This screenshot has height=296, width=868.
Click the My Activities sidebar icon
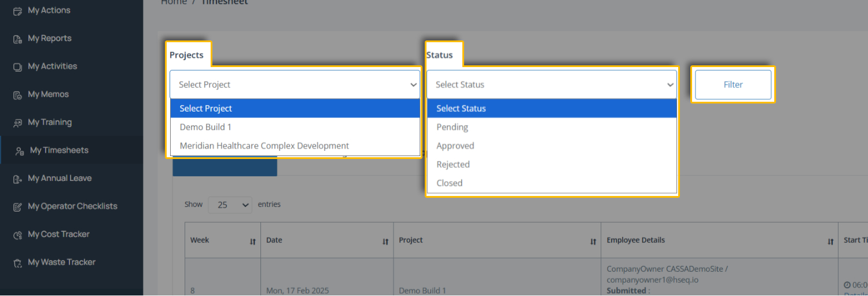point(18,66)
